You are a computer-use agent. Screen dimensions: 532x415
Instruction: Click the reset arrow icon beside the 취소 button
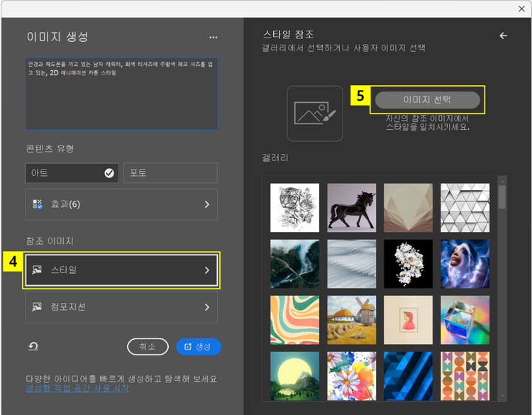33,346
